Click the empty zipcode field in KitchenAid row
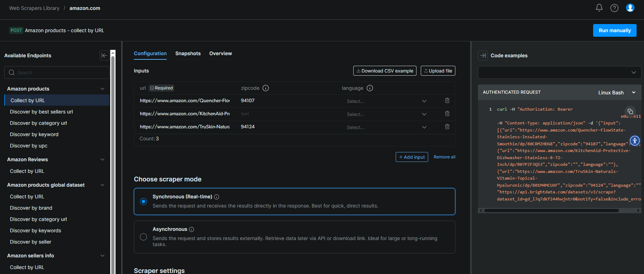 click(286, 114)
